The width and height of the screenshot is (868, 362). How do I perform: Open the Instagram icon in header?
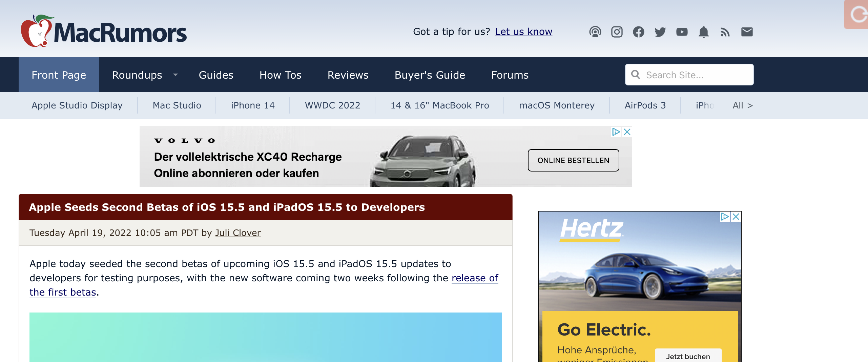[x=617, y=32]
